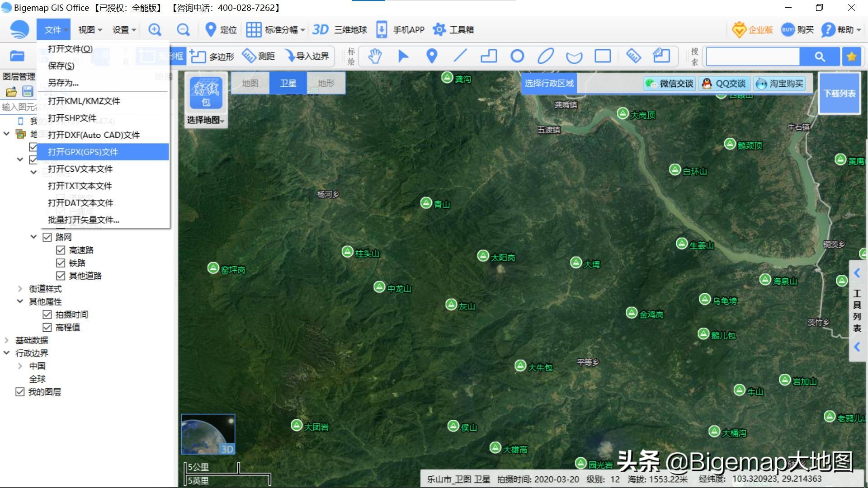Viewport: 868px width, 488px height.
Task: Select the polyline shape drawing tool
Action: 489,56
